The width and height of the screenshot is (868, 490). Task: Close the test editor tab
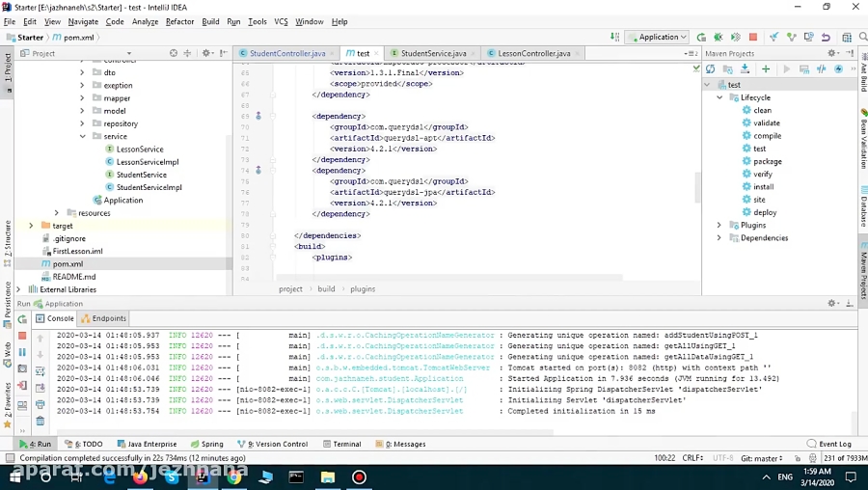pos(376,54)
